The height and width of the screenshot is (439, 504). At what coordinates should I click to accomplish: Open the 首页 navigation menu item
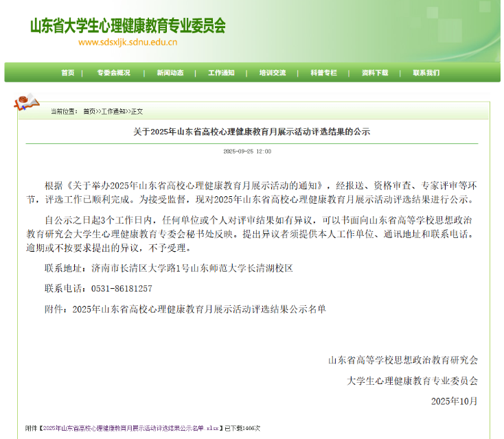[67, 73]
